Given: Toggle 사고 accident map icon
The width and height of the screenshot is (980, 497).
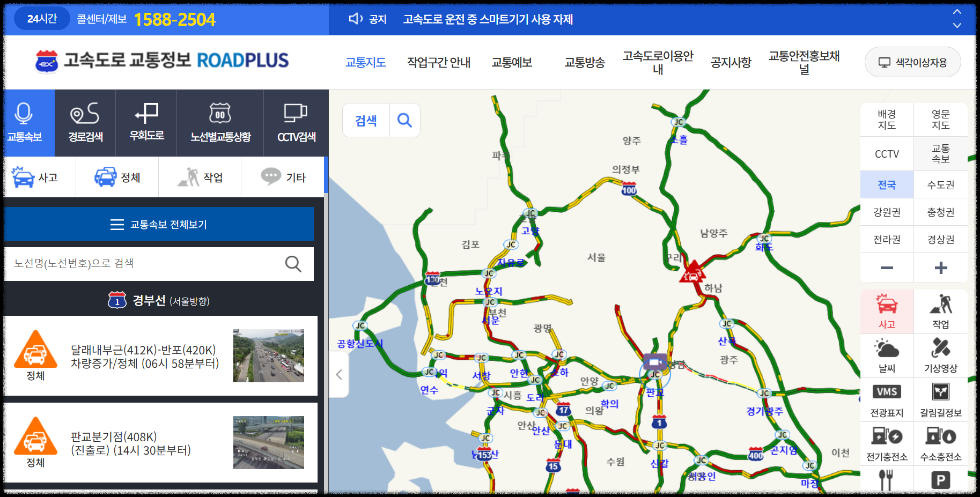Looking at the screenshot, I should (887, 311).
